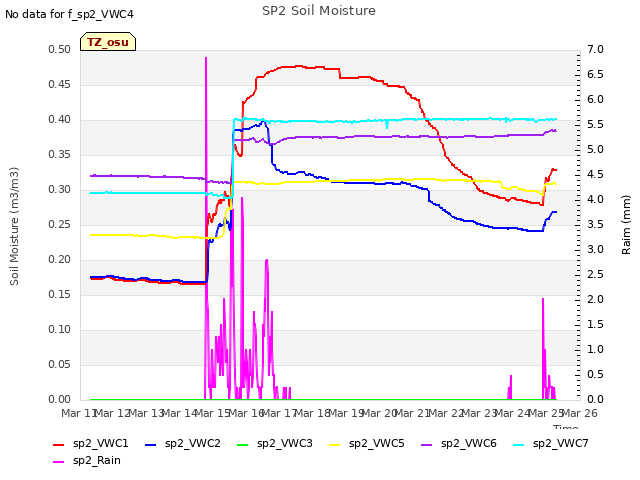
Task: Click the 0.35 left axis tick label
Action: [x=60, y=155]
